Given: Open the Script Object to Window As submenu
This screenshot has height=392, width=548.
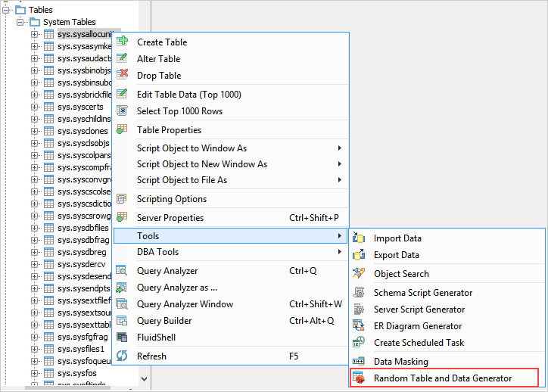Looking at the screenshot, I should [191, 148].
